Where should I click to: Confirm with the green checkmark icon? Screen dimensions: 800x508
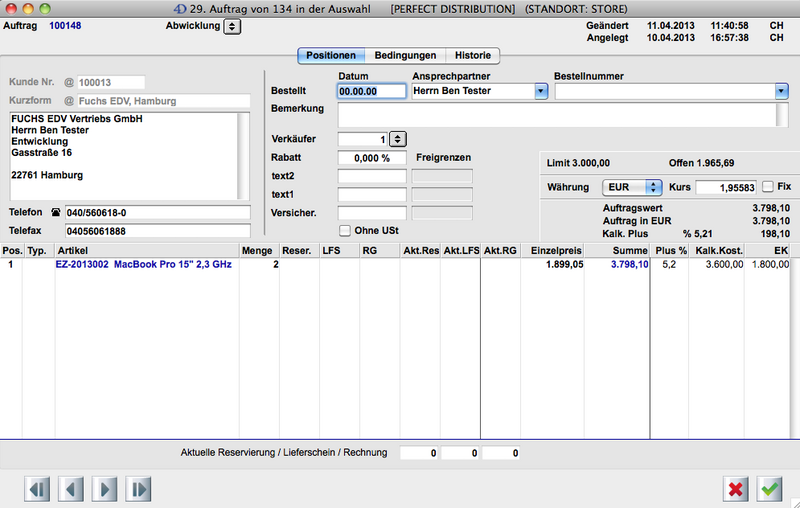(769, 489)
